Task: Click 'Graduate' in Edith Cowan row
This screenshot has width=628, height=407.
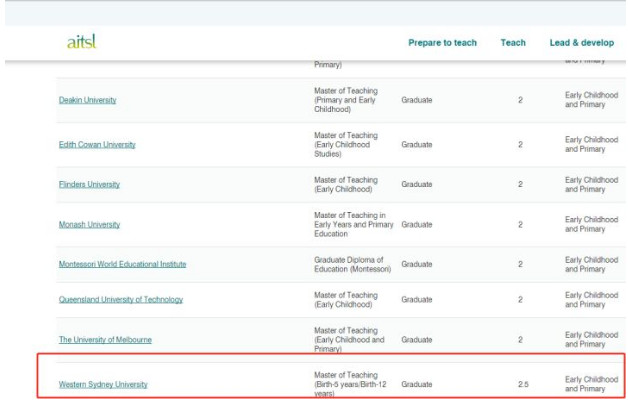Action: 417,145
